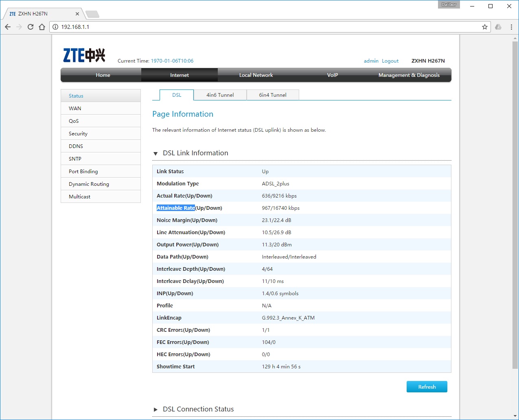Bookmark page with star icon
Image resolution: width=519 pixels, height=420 pixels.
484,27
